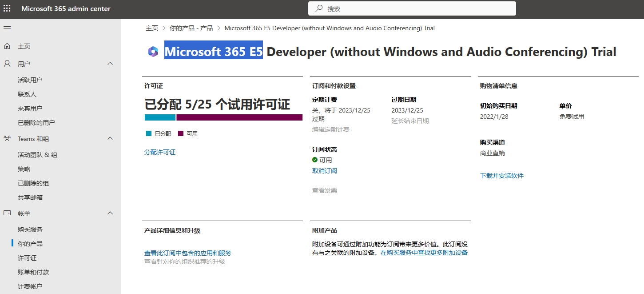Click the 已分配 5/25 个试用许可证 heading
Viewport: 644px width, 294px height.
pyautogui.click(x=217, y=105)
